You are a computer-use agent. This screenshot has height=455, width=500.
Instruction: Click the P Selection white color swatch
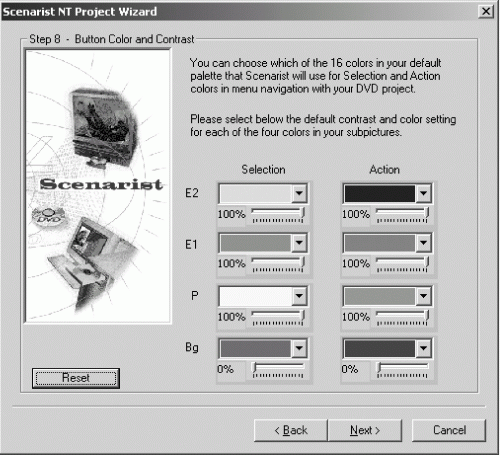pos(256,296)
